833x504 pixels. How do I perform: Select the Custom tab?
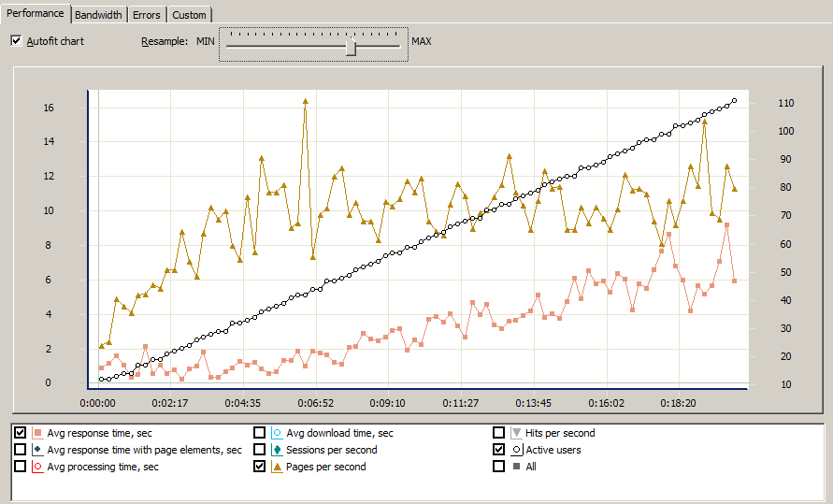[x=189, y=15]
